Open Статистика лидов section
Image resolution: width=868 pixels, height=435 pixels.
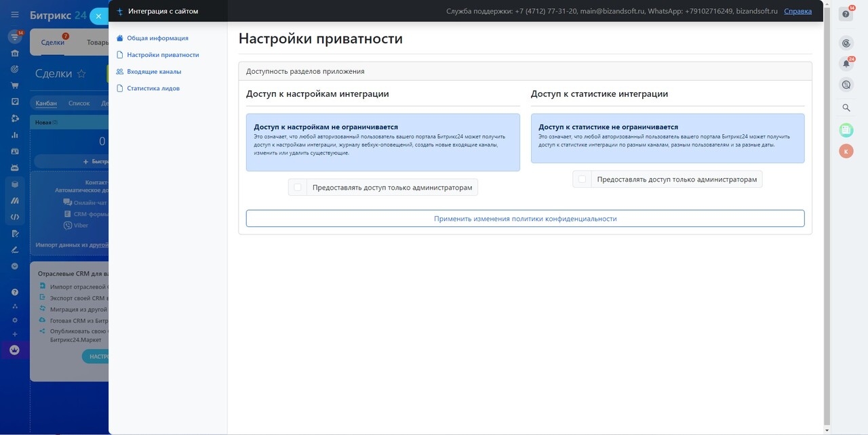(153, 89)
